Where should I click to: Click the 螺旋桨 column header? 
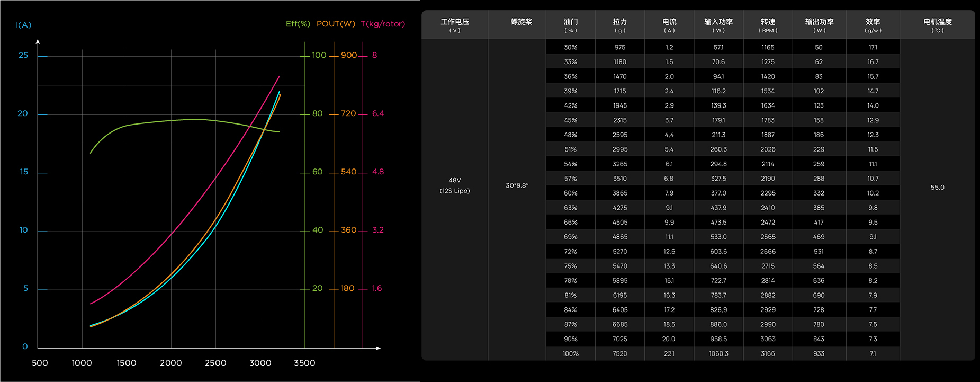[x=521, y=22]
